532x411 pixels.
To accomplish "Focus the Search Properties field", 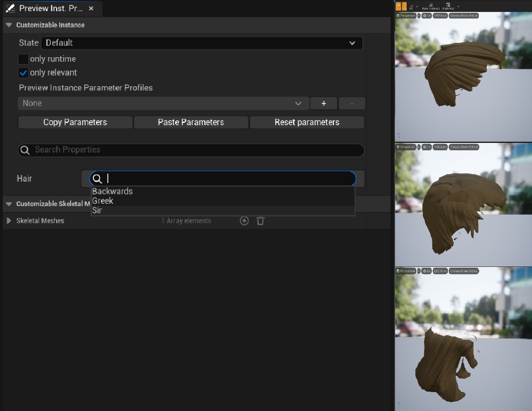I will click(191, 150).
